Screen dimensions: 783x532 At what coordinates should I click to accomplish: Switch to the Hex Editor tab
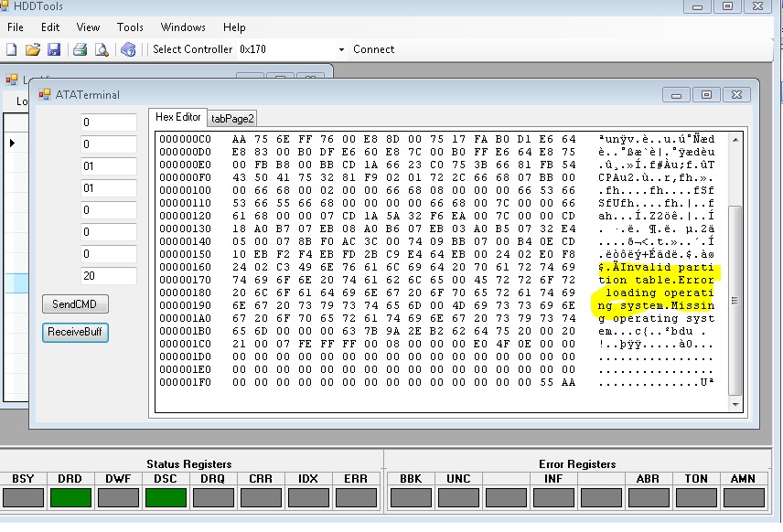coord(177,117)
